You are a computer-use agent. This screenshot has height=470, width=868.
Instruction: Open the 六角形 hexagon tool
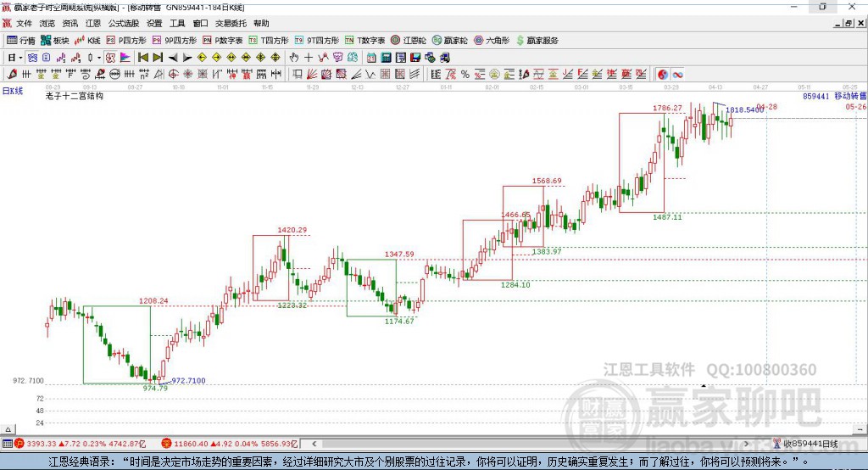492,41
